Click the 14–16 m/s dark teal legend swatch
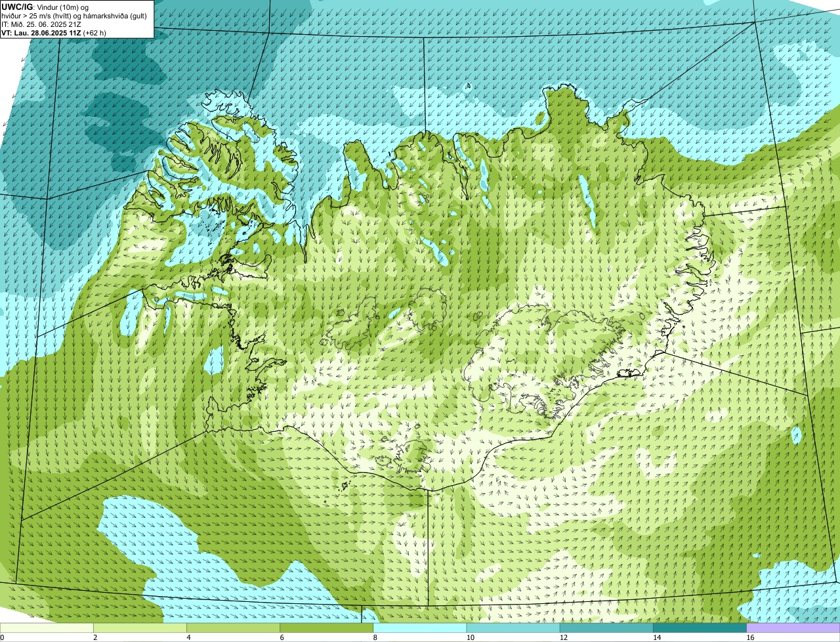This screenshot has height=642, width=840. (700, 628)
